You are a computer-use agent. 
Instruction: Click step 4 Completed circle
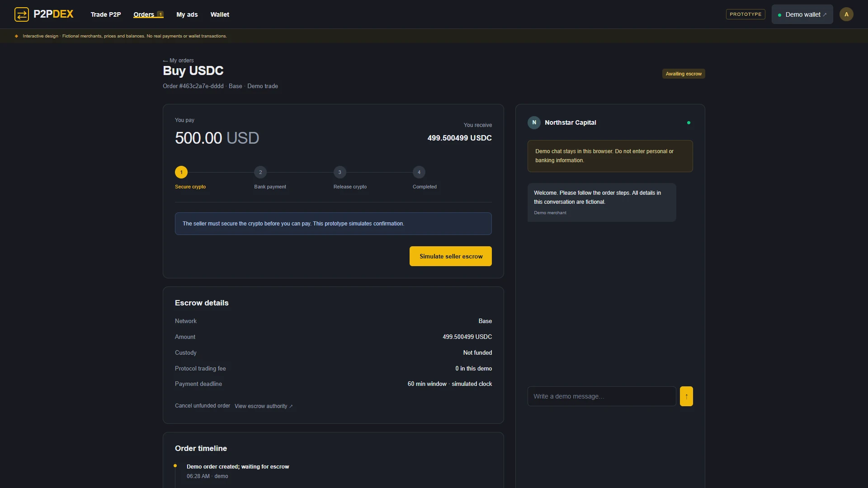tap(419, 172)
